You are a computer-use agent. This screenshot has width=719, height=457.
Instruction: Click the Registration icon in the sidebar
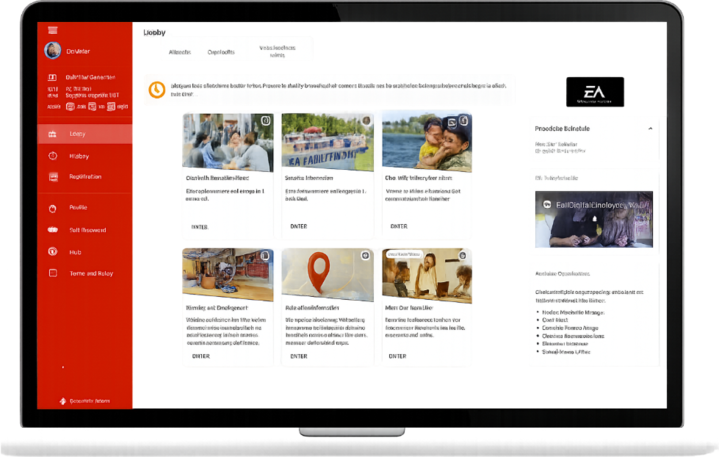click(x=53, y=177)
